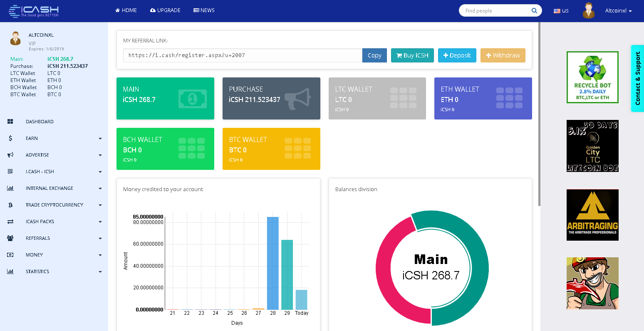
Task: Click the Trade Cryptocurrency bitcoin icon
Action: pos(10,205)
